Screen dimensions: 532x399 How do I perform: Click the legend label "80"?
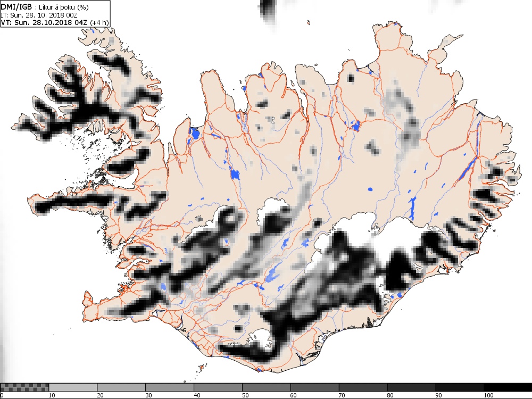click(x=390, y=395)
